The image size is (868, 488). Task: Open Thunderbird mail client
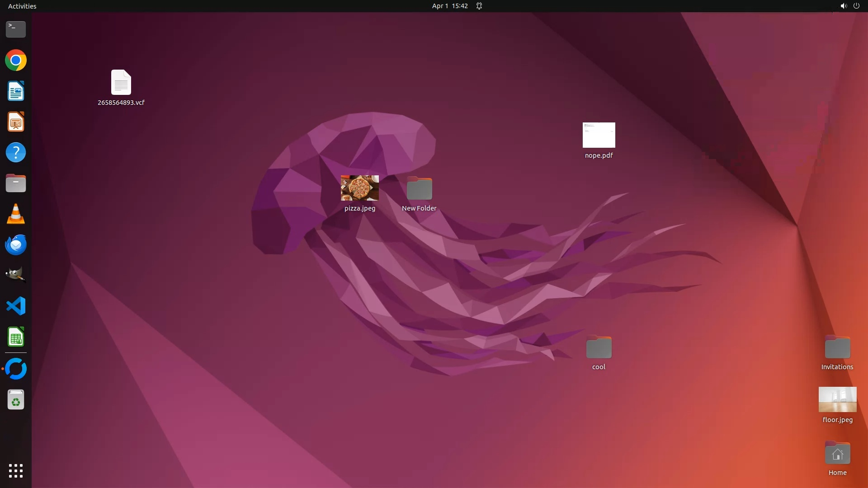pyautogui.click(x=16, y=245)
